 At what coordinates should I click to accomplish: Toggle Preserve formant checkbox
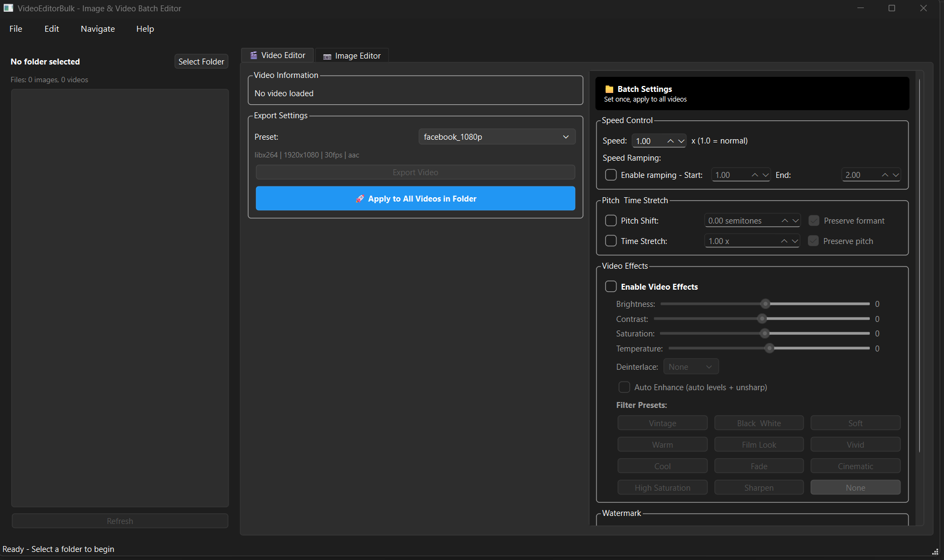(814, 221)
